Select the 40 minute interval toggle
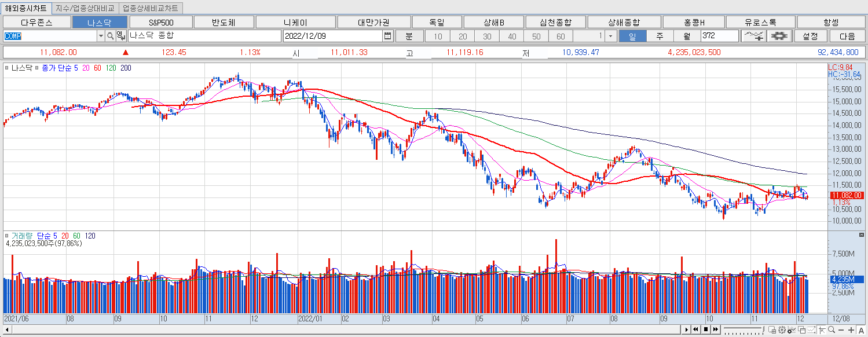The width and height of the screenshot is (868, 337). 512,36
